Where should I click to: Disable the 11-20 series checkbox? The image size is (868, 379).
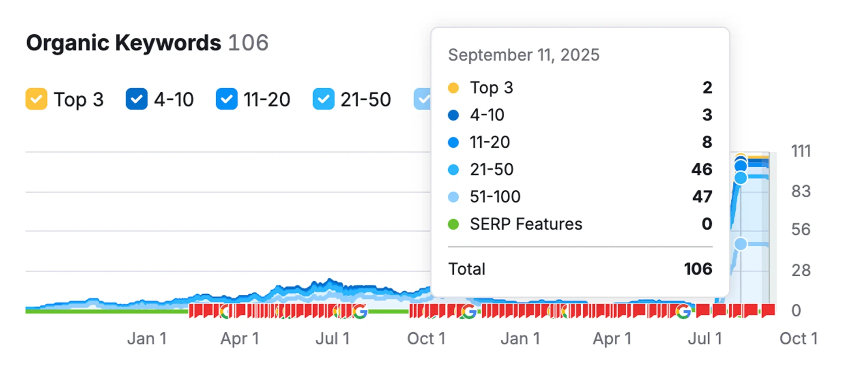[226, 99]
